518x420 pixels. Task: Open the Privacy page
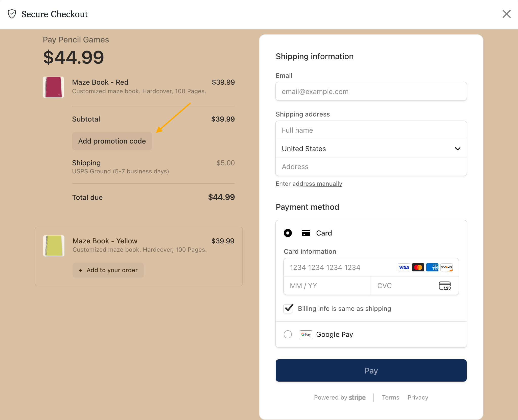[x=417, y=398]
